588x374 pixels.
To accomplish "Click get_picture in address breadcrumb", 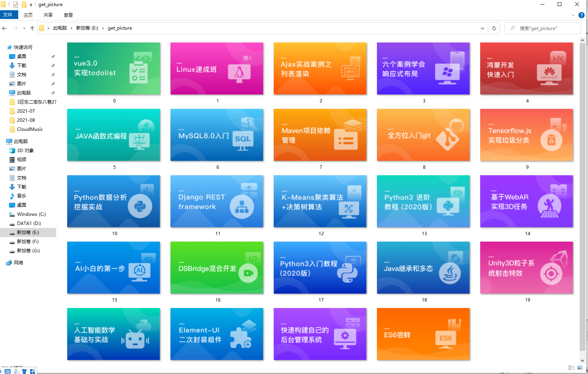I will coord(120,28).
